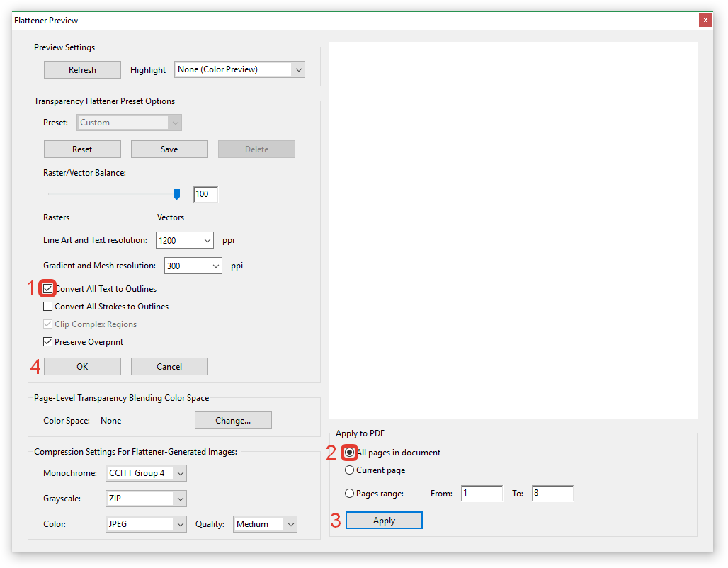
Task: Click the Refresh preview button
Action: click(82, 69)
